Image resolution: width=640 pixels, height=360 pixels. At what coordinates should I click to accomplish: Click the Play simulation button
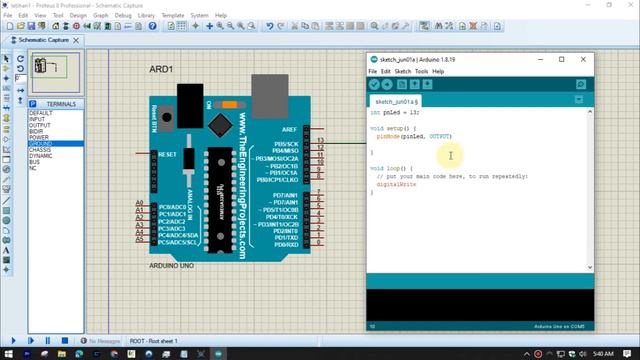(x=13, y=340)
